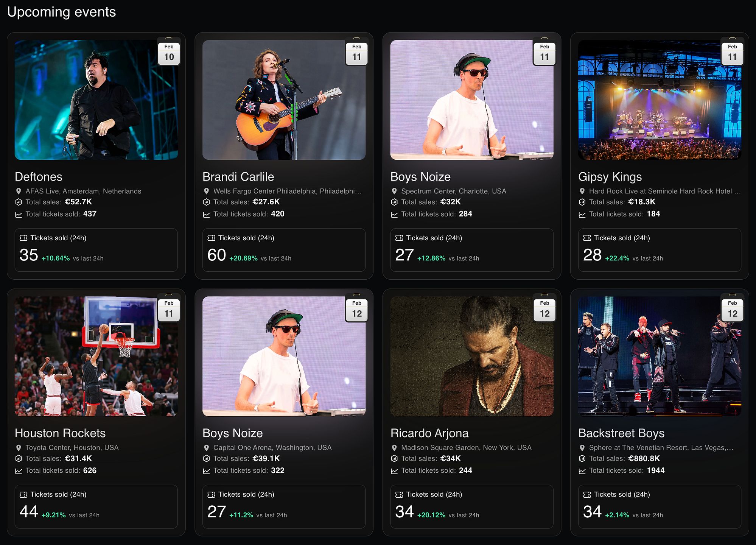This screenshot has height=545, width=756.
Task: Select venue text 'Capital One Arena, Washington, USA'
Action: click(272, 448)
